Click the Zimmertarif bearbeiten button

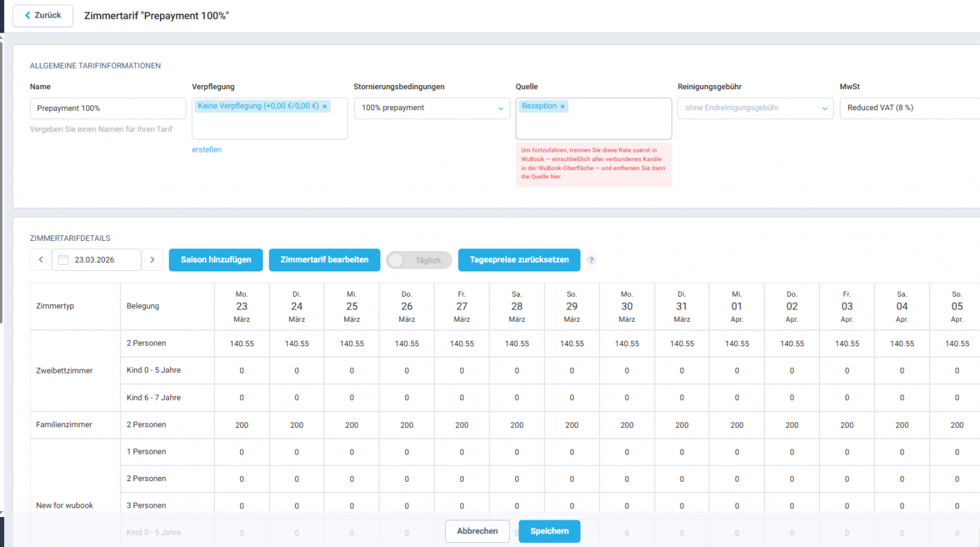325,260
